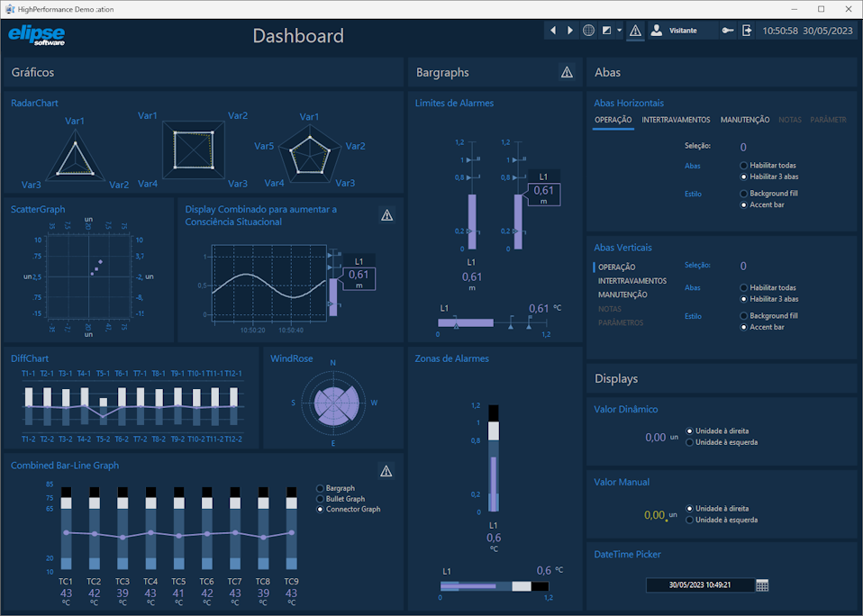Click the back navigation arrow in the toolbar
863x616 pixels.
click(x=553, y=30)
